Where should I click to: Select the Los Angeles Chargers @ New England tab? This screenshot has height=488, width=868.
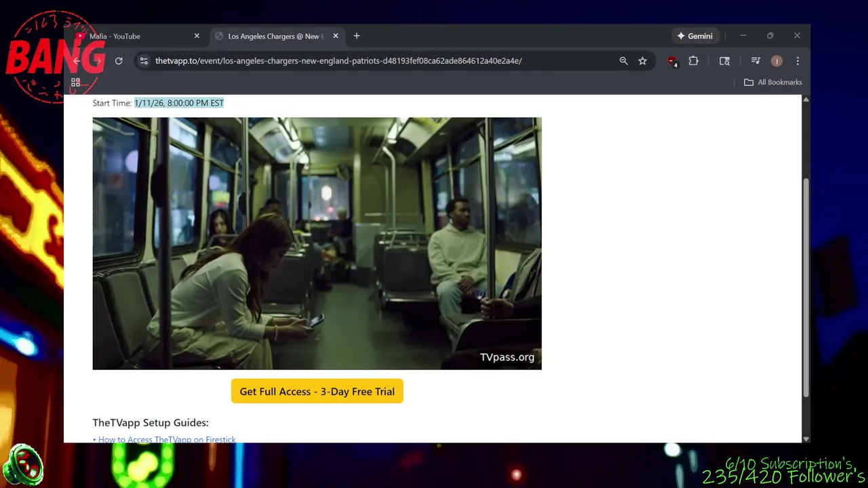[x=276, y=36]
